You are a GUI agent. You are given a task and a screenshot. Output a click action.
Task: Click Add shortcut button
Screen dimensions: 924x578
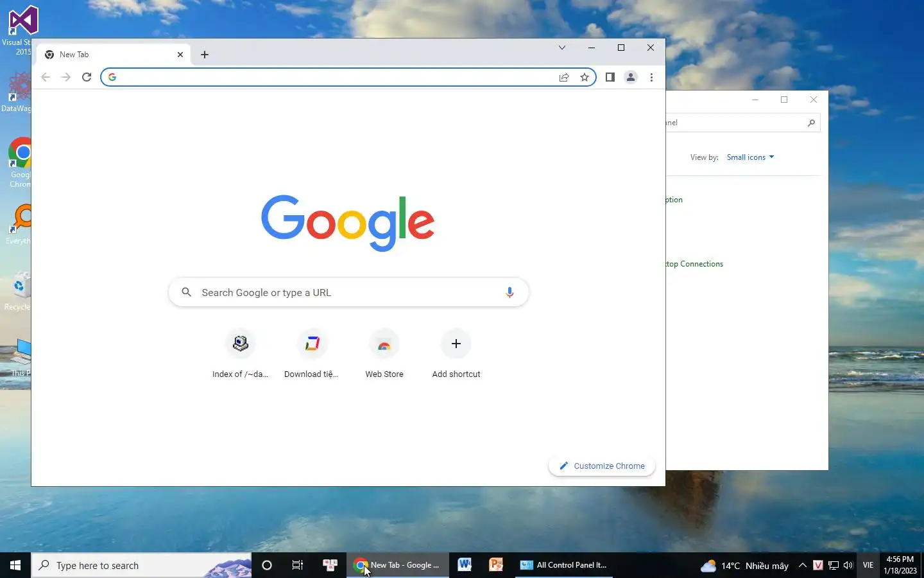[x=456, y=354]
